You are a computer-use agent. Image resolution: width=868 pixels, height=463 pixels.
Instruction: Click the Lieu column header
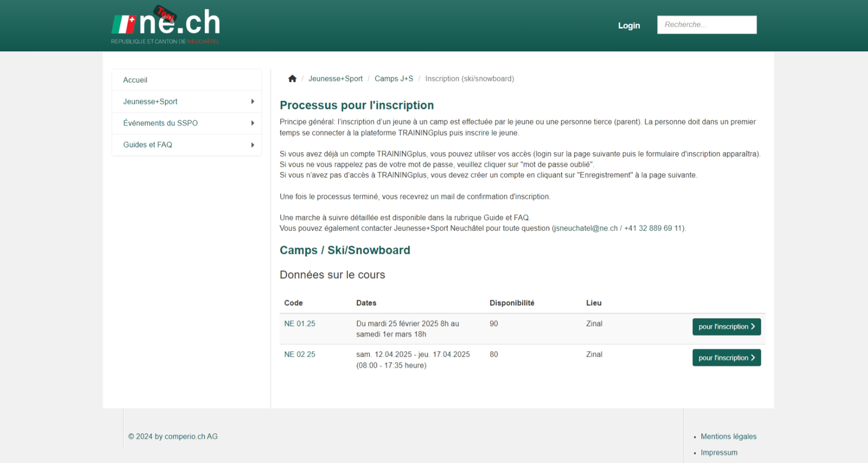click(594, 303)
